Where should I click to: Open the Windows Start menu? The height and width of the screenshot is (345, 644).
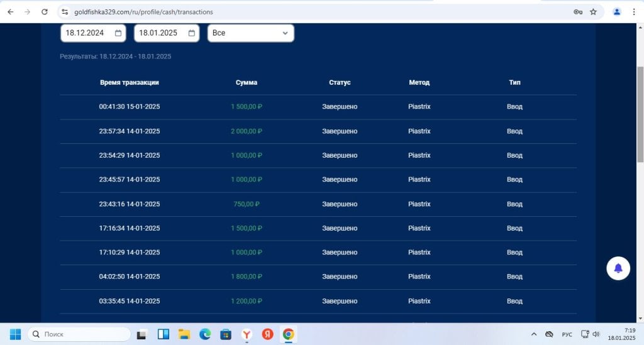coord(15,334)
